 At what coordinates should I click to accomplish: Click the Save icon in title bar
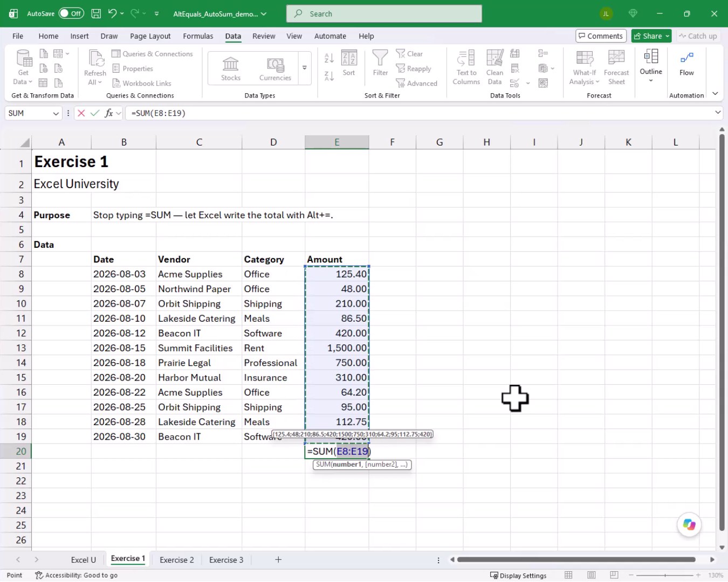coord(96,13)
